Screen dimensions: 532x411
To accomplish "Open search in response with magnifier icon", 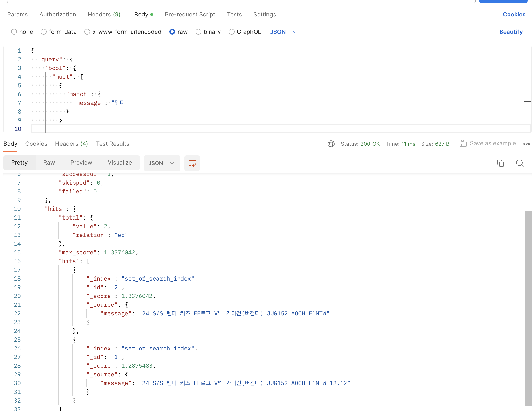I will (520, 163).
